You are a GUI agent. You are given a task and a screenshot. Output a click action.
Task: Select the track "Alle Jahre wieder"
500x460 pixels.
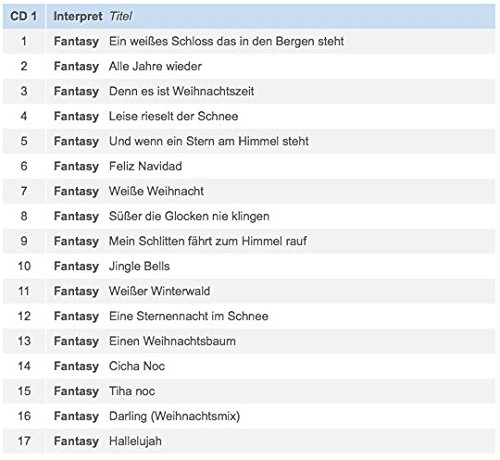tap(155, 66)
